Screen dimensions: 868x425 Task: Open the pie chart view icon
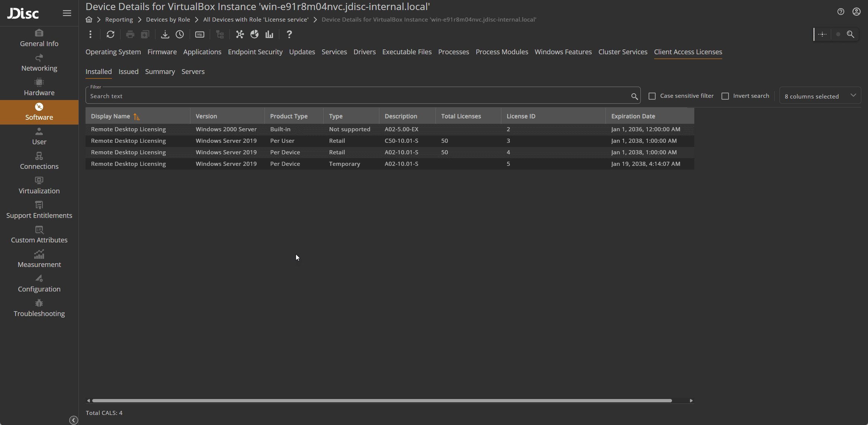click(254, 35)
